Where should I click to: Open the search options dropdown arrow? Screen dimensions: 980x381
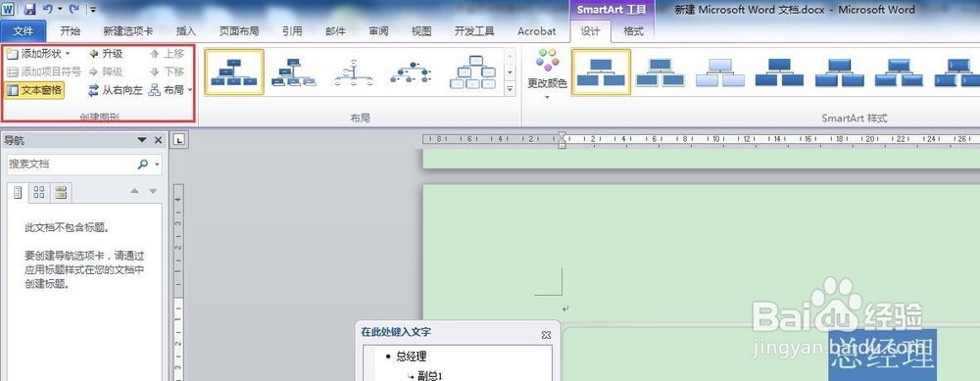click(x=156, y=165)
